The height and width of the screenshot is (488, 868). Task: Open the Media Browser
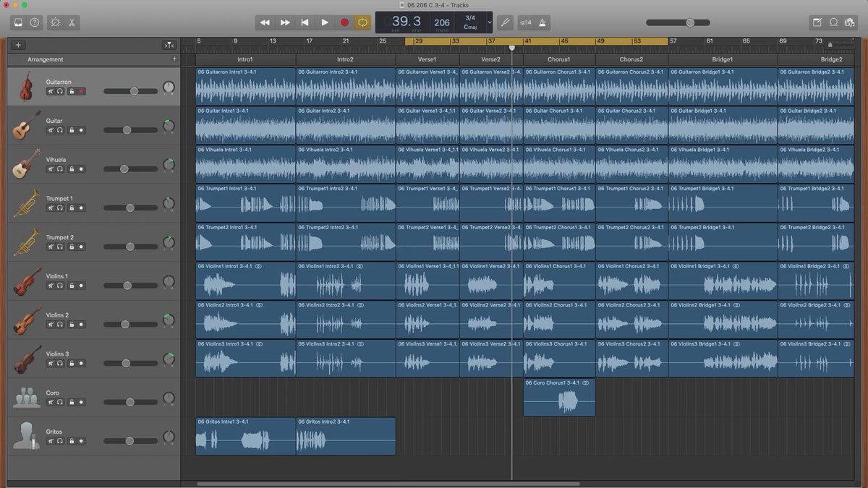tap(851, 22)
